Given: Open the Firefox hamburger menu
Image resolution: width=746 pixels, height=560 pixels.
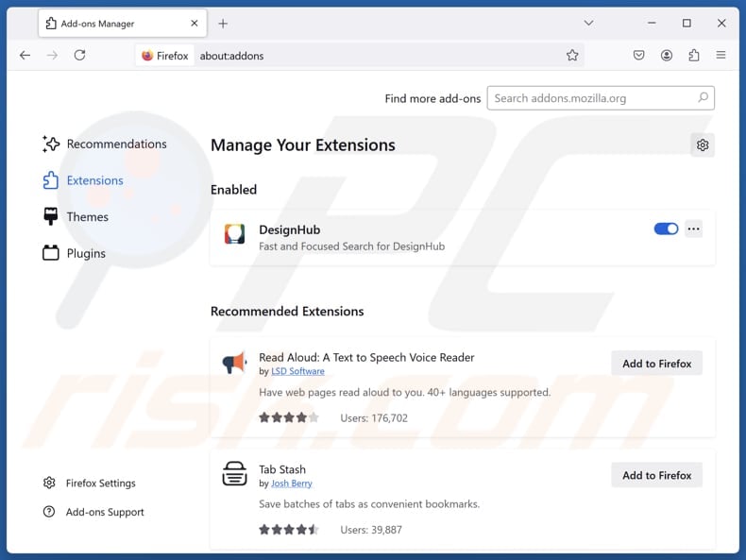Looking at the screenshot, I should (x=721, y=55).
